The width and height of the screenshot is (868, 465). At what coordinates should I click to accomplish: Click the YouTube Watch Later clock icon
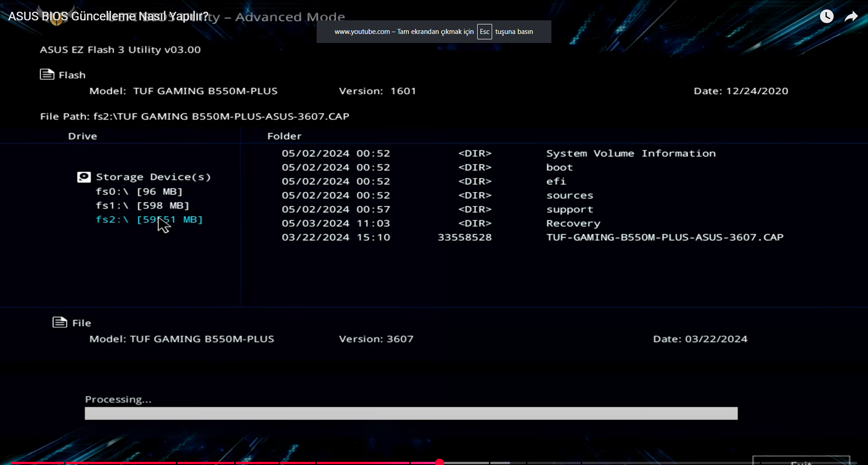[827, 17]
